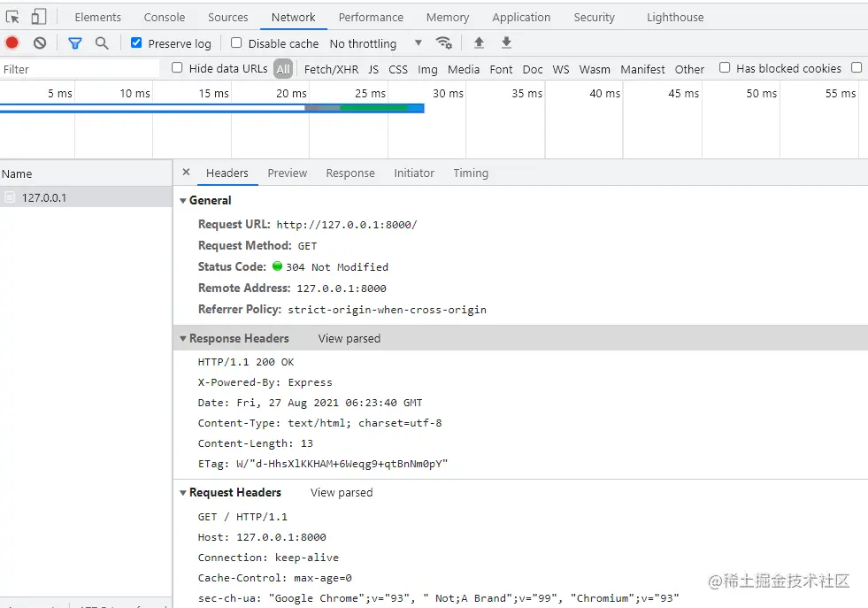Toggle the filter funnel icon
This screenshot has width=868, height=608.
[74, 42]
